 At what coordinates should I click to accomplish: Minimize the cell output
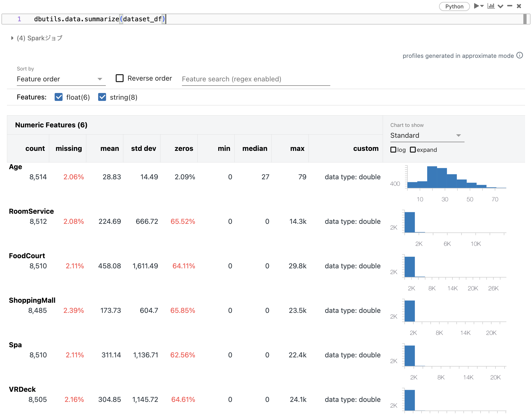click(509, 6)
